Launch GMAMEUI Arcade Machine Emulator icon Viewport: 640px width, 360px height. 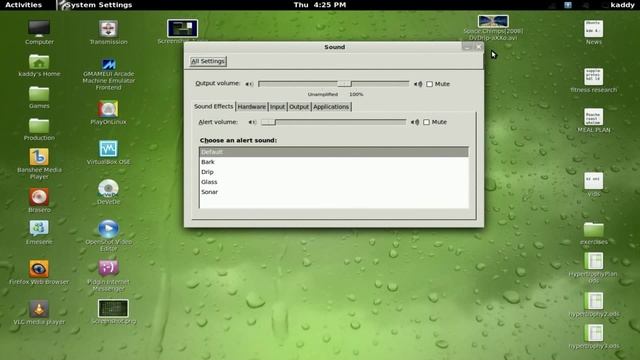click(x=108, y=63)
